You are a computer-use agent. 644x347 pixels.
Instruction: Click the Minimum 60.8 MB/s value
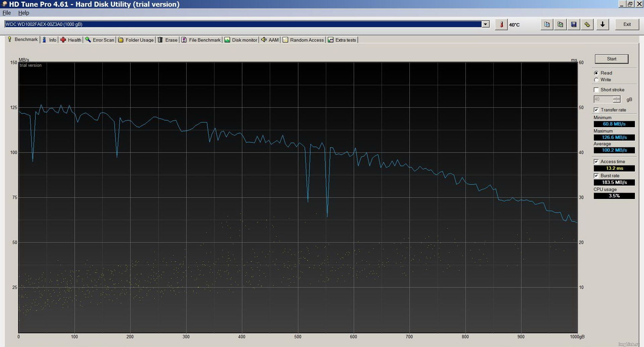pyautogui.click(x=614, y=124)
